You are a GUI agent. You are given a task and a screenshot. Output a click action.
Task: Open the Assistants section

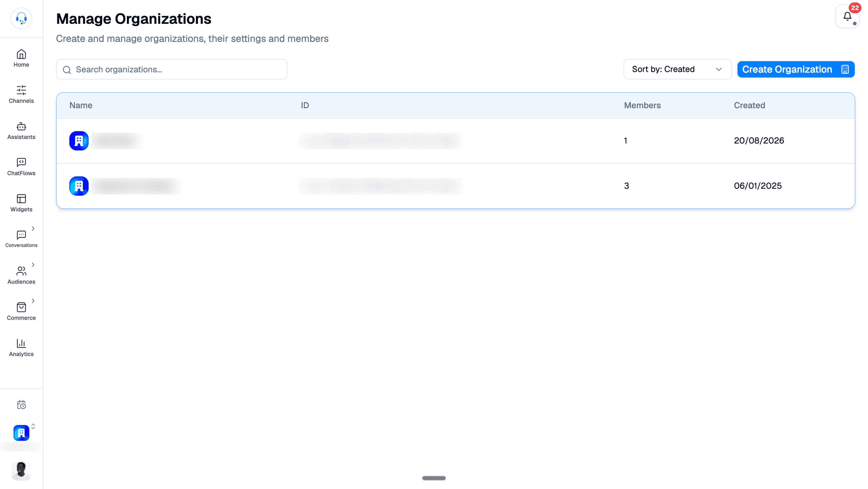tap(21, 131)
